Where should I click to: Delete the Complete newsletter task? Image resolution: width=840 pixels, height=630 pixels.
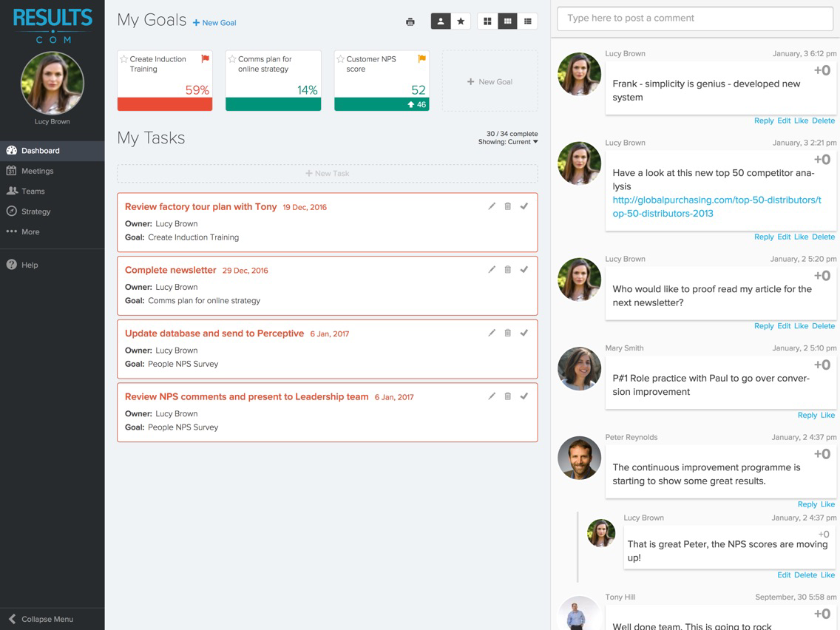click(507, 269)
